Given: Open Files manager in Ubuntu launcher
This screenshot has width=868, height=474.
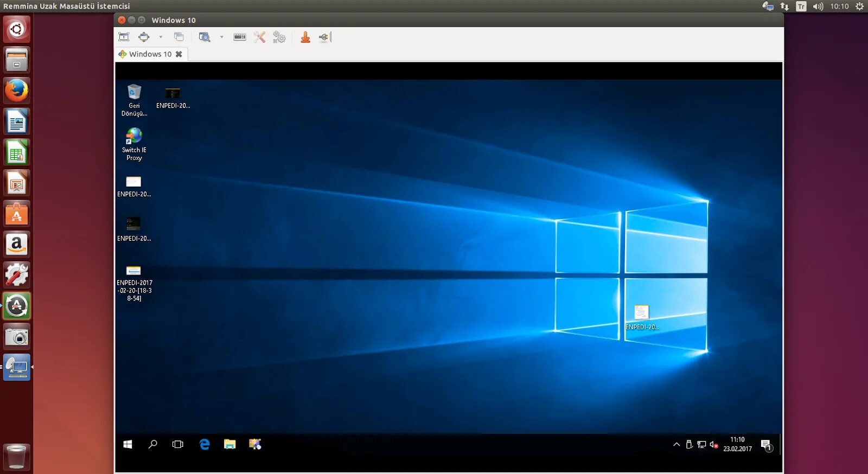Looking at the screenshot, I should coord(16,60).
